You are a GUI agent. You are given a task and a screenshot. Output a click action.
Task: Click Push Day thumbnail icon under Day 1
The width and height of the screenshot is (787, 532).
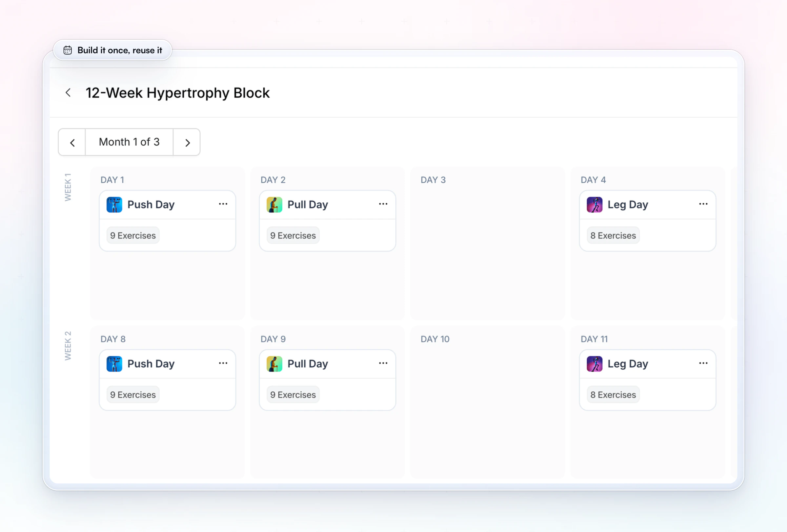pyautogui.click(x=114, y=205)
